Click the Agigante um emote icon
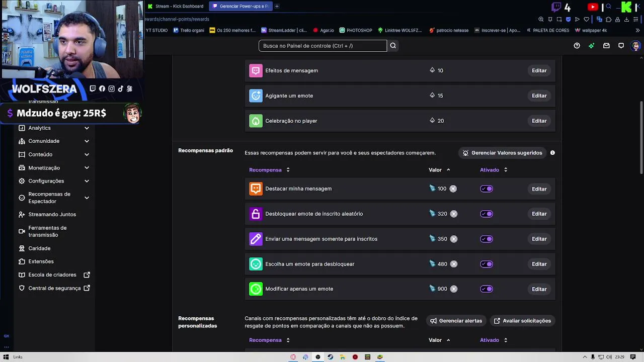 256,96
